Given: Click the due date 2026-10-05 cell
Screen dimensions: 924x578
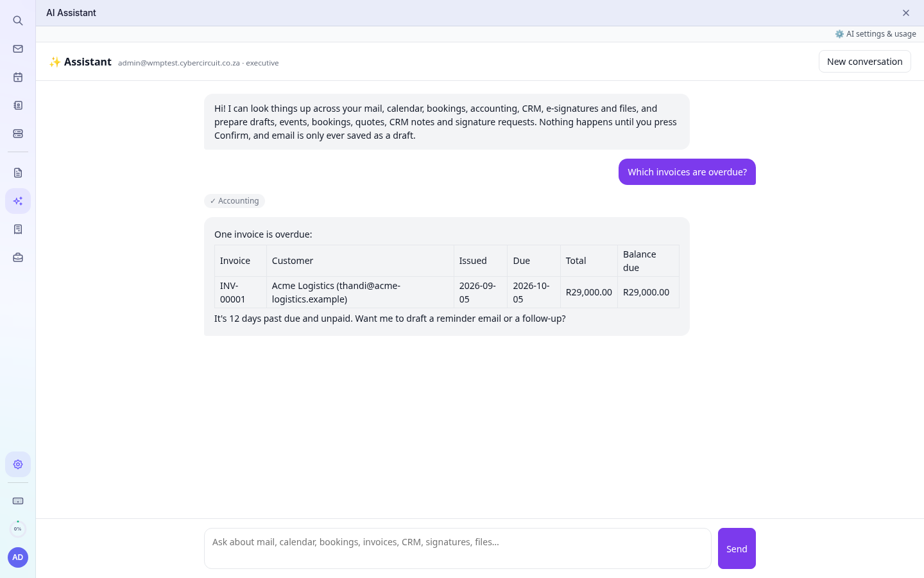Looking at the screenshot, I should coord(534,292).
